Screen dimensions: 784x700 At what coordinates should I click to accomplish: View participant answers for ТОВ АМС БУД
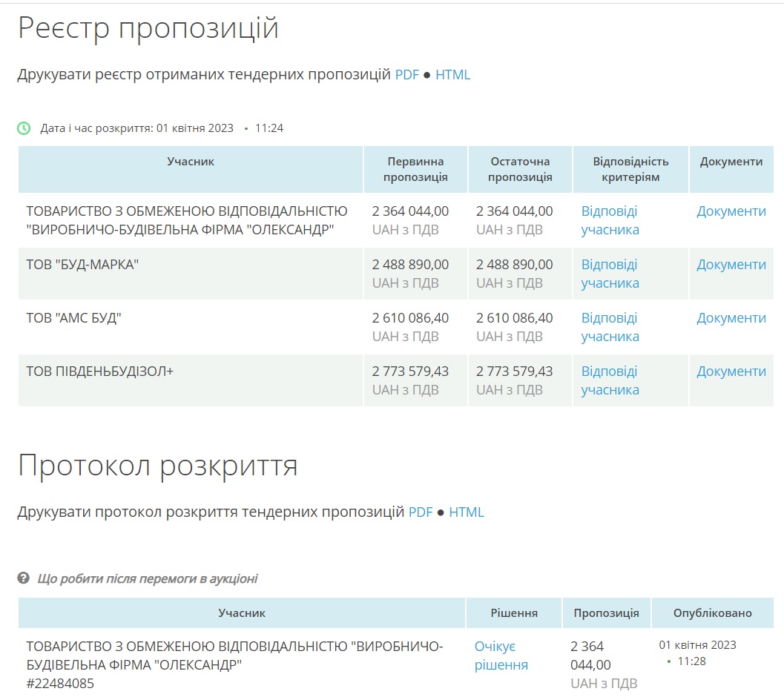pyautogui.click(x=610, y=327)
